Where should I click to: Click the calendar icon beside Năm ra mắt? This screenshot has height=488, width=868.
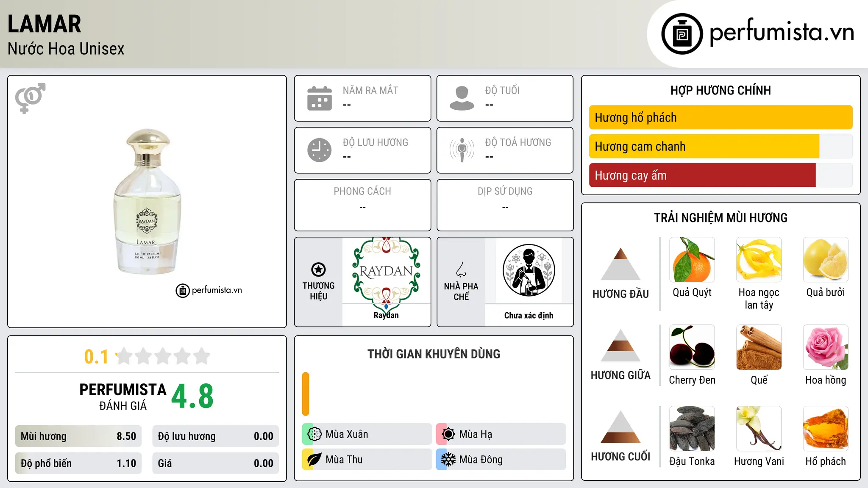click(320, 98)
